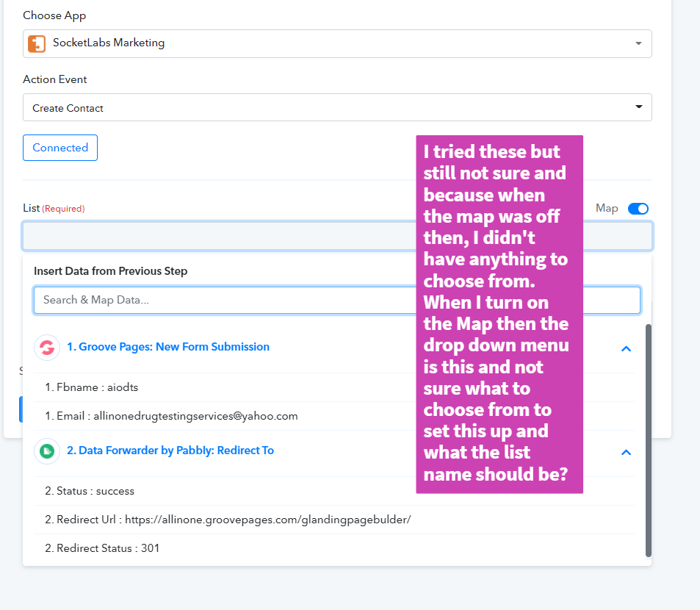
Task: Click the Connected button
Action: coord(60,148)
